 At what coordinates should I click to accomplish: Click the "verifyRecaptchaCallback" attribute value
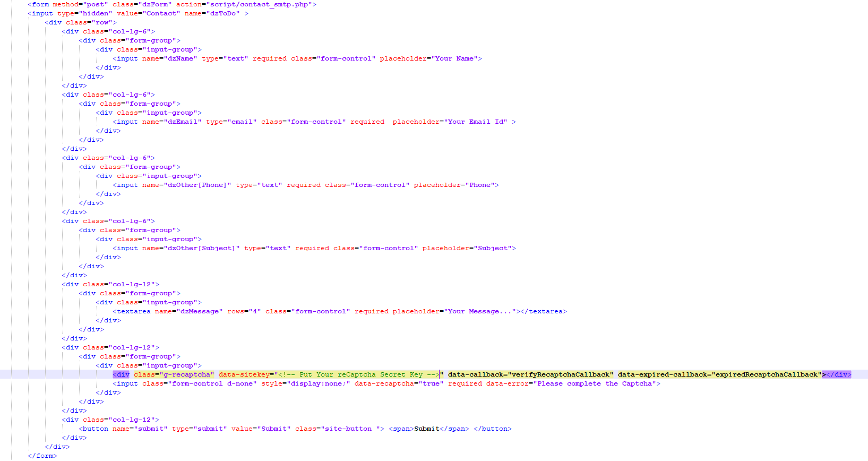tap(560, 374)
